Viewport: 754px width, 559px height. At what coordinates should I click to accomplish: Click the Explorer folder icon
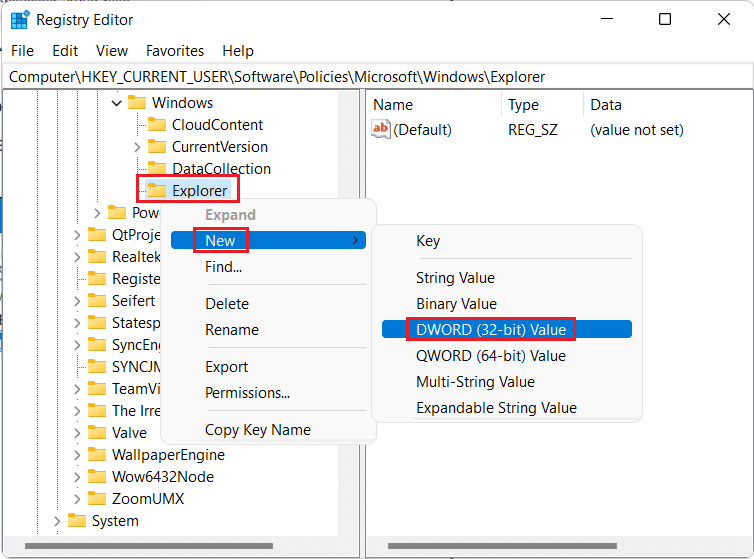157,190
